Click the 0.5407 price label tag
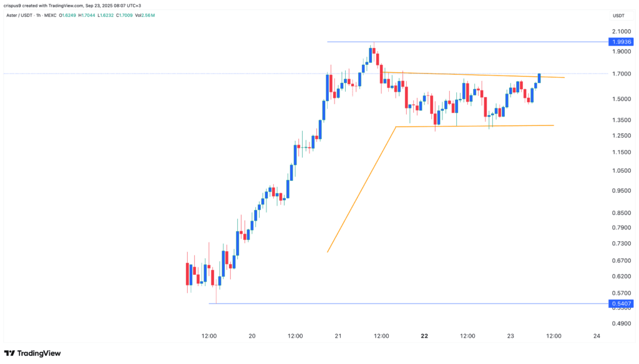 [x=622, y=304]
